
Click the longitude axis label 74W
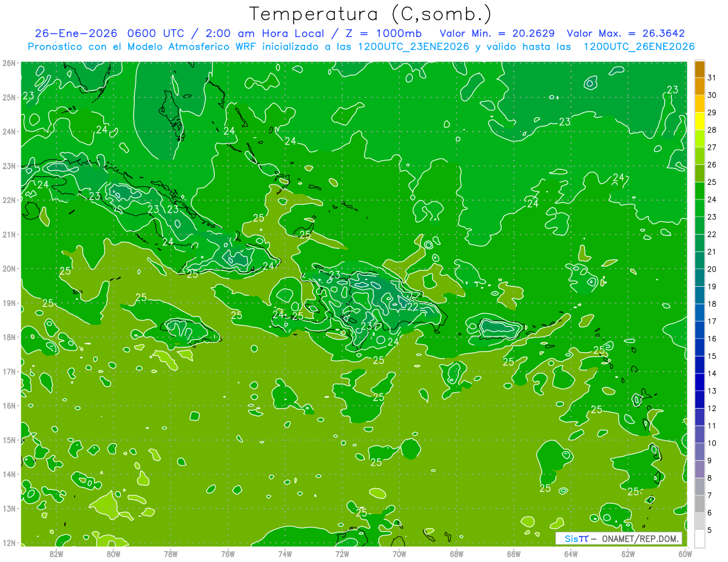coord(285,554)
